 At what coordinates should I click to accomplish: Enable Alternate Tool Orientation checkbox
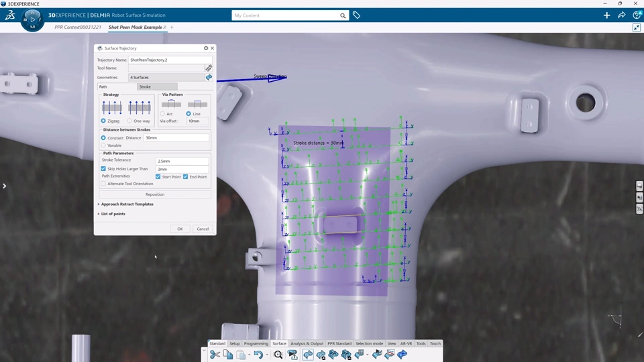click(x=103, y=184)
